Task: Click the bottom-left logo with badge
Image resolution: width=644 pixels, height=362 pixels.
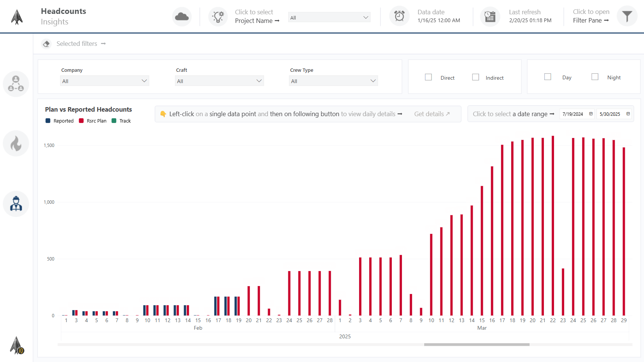Action: (x=17, y=345)
